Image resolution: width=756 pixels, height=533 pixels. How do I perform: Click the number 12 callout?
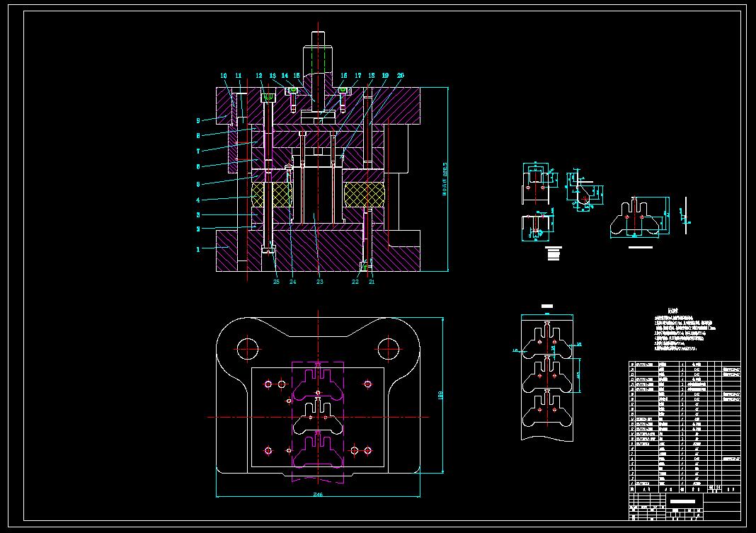(x=259, y=76)
